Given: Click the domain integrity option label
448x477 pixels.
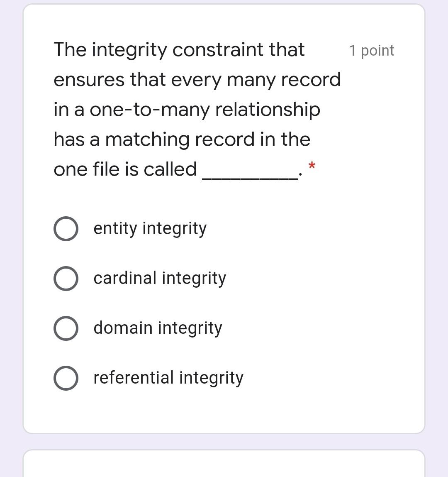Looking at the screenshot, I should coord(158,328).
